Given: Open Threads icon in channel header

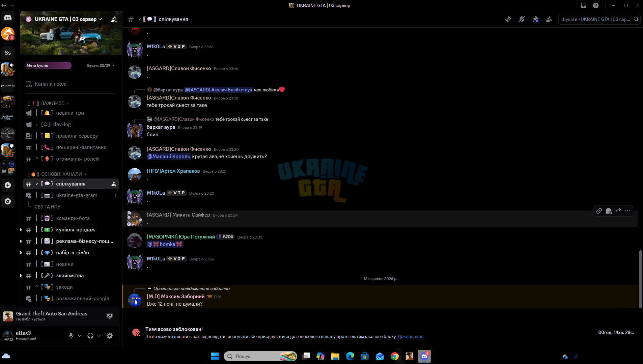Looking at the screenshot, I should pos(508,19).
